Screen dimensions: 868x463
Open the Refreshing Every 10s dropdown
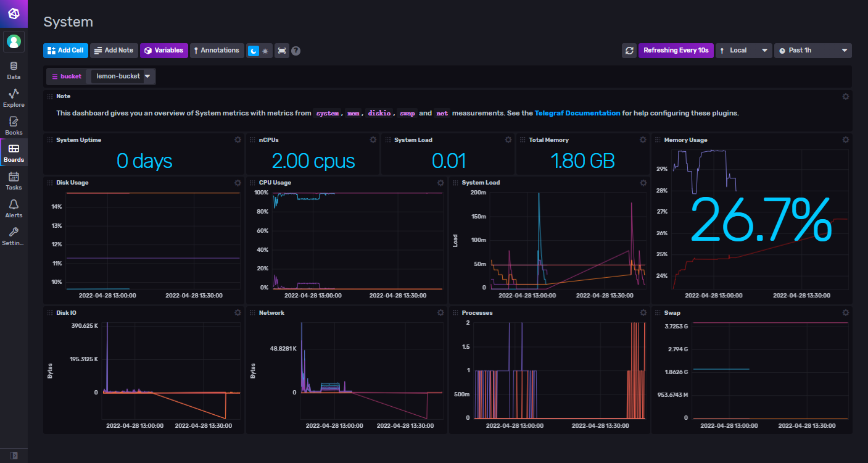[676, 51]
